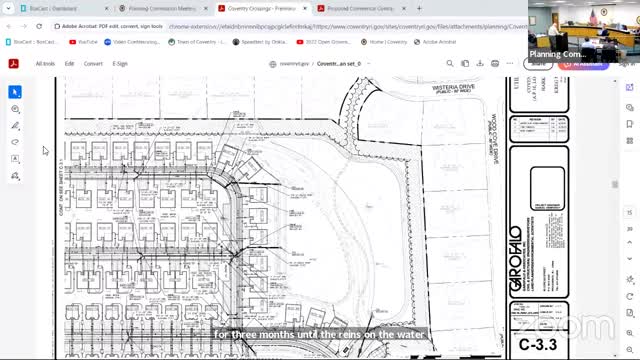Open the All tools menu
This screenshot has height=360, width=640.
pos(45,64)
